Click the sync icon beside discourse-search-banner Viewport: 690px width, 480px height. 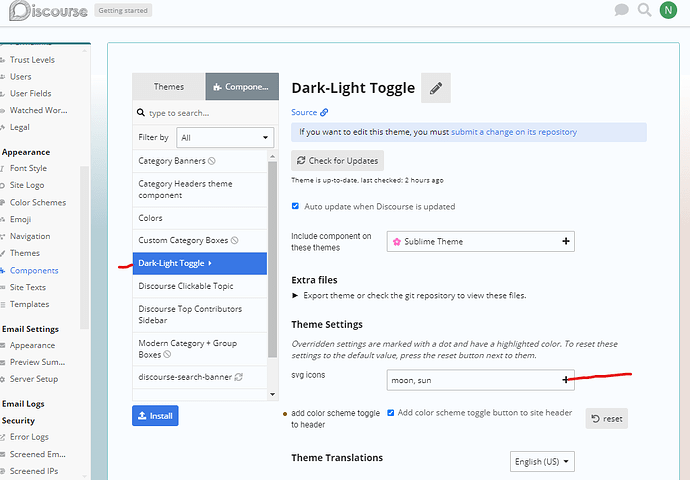[239, 377]
